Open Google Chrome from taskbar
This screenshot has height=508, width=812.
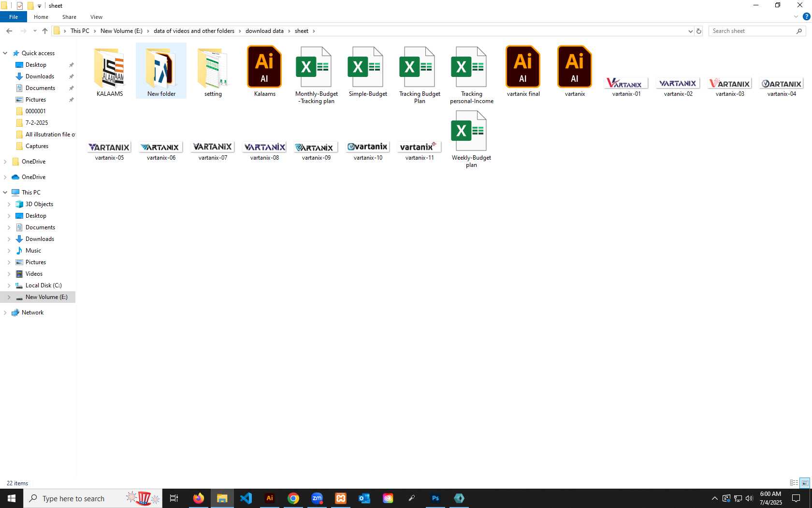[x=293, y=498]
